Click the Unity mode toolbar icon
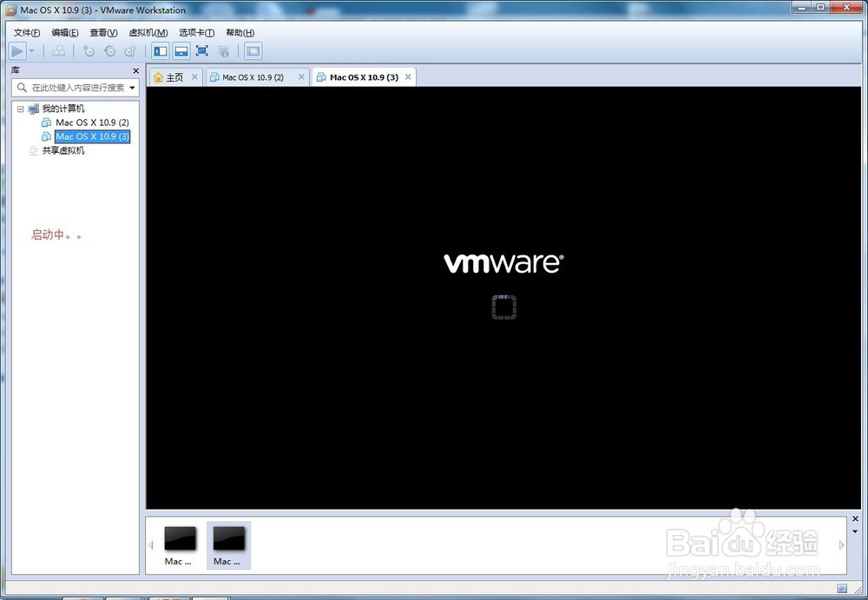This screenshot has width=868, height=600. [223, 51]
